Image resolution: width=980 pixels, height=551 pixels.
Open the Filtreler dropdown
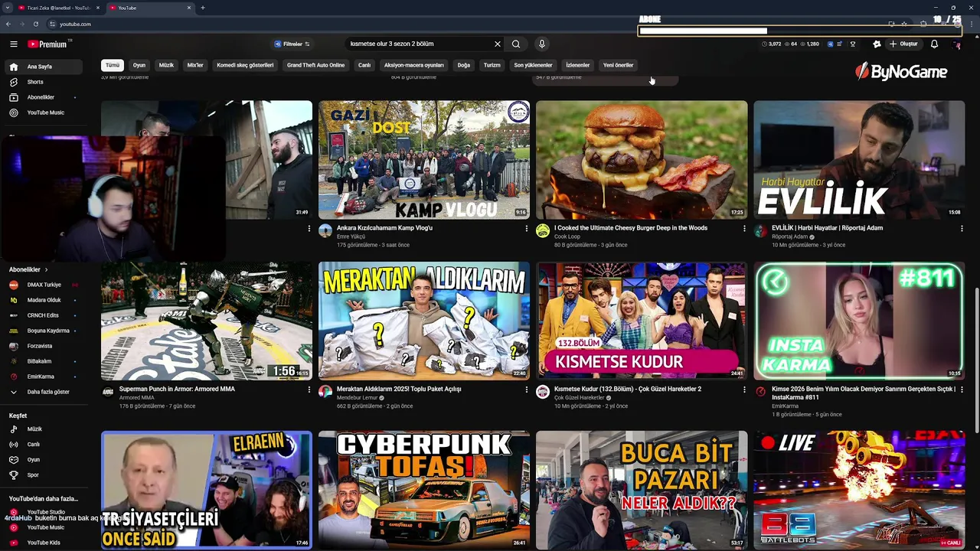(292, 44)
